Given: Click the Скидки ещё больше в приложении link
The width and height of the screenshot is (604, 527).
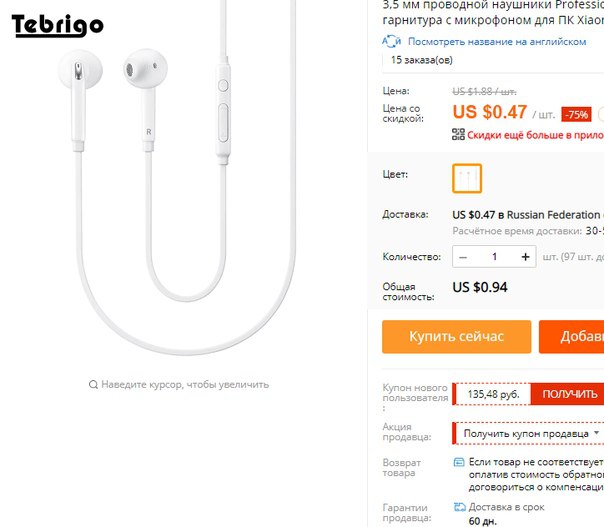Looking at the screenshot, I should click(535, 135).
